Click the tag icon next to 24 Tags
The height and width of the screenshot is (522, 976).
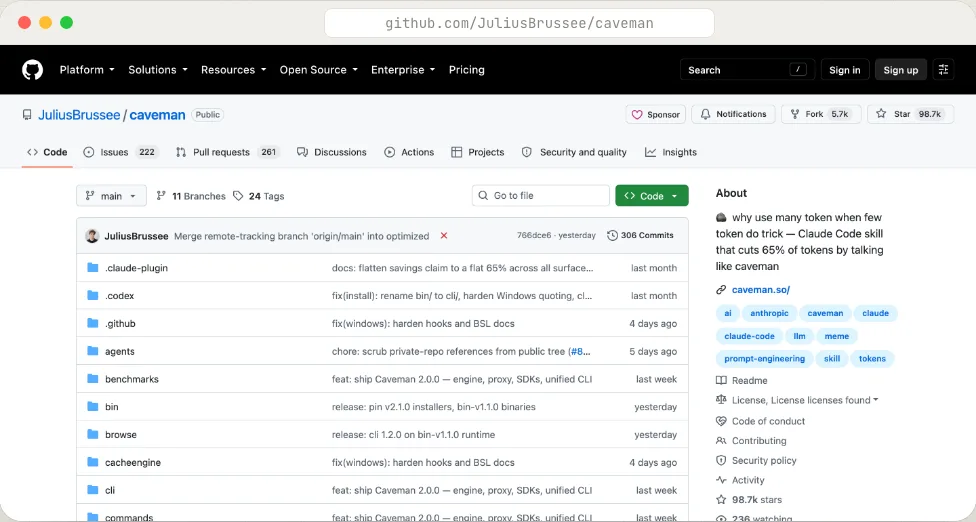(x=238, y=196)
